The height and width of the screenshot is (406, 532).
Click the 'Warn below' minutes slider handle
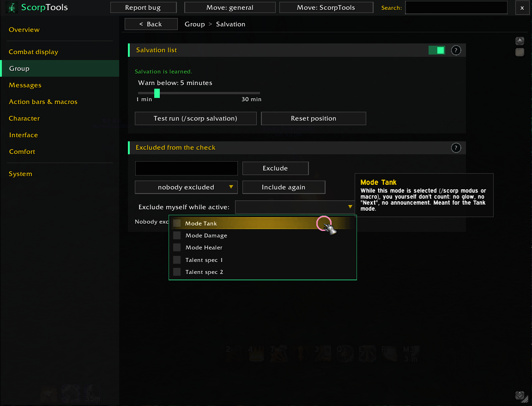[x=157, y=93]
